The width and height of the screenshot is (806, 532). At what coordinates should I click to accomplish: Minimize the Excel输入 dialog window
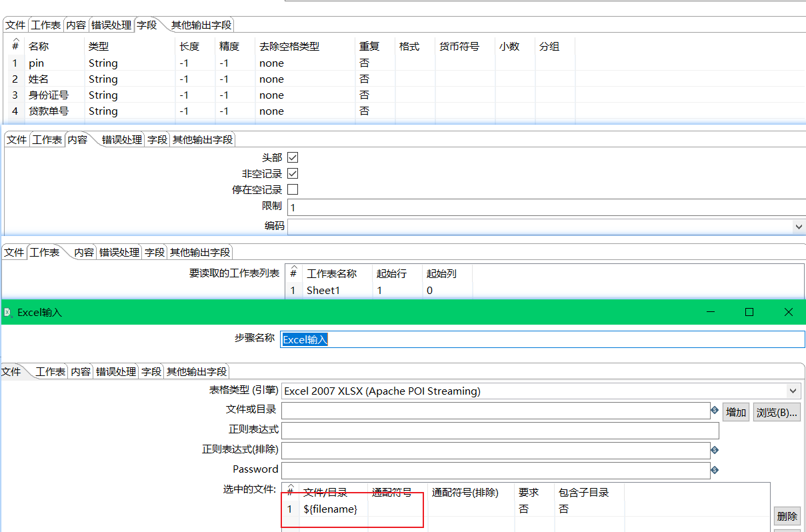pos(711,312)
